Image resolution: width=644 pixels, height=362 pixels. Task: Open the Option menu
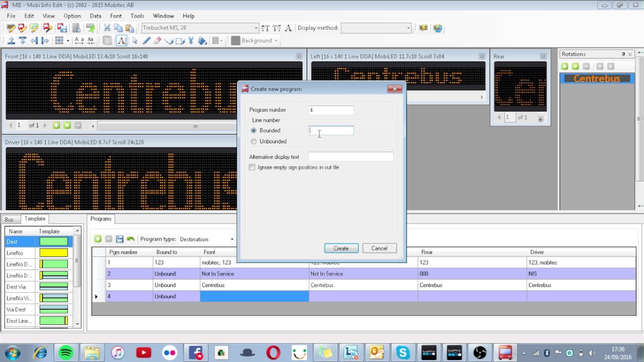(x=72, y=16)
